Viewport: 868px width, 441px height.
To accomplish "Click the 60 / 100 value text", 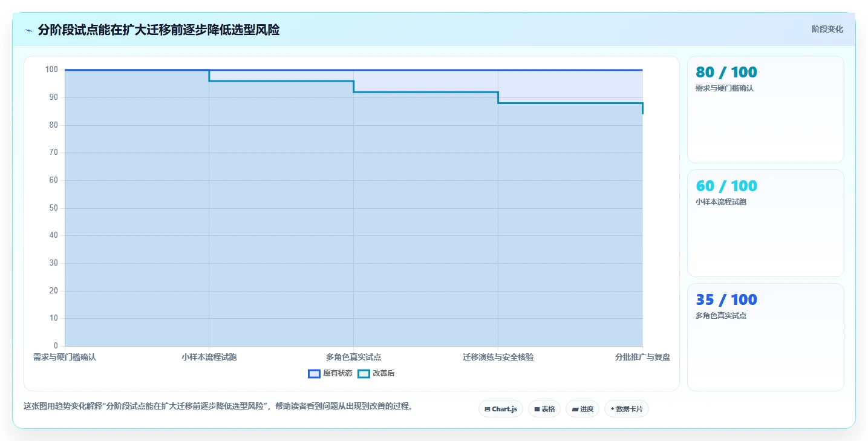I will pos(726,186).
